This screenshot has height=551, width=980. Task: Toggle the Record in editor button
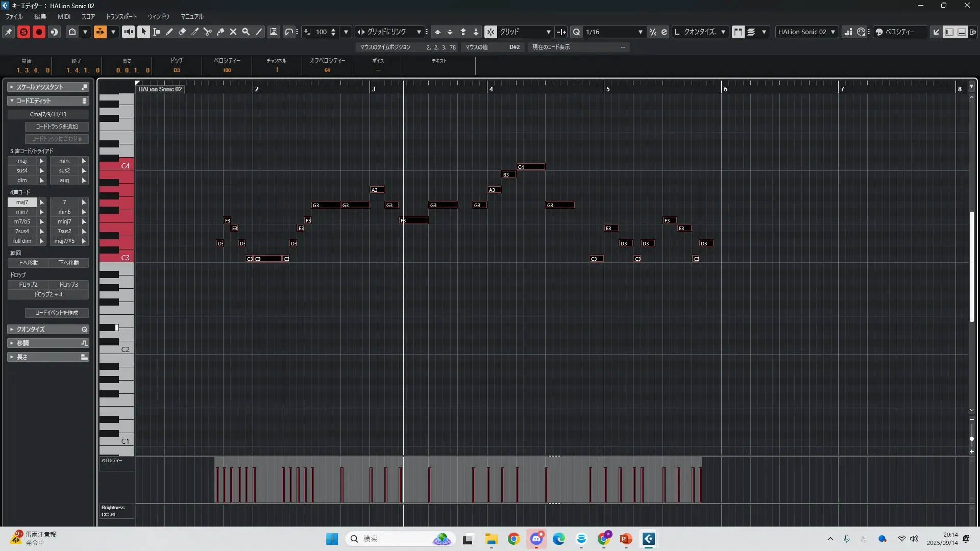tap(39, 32)
